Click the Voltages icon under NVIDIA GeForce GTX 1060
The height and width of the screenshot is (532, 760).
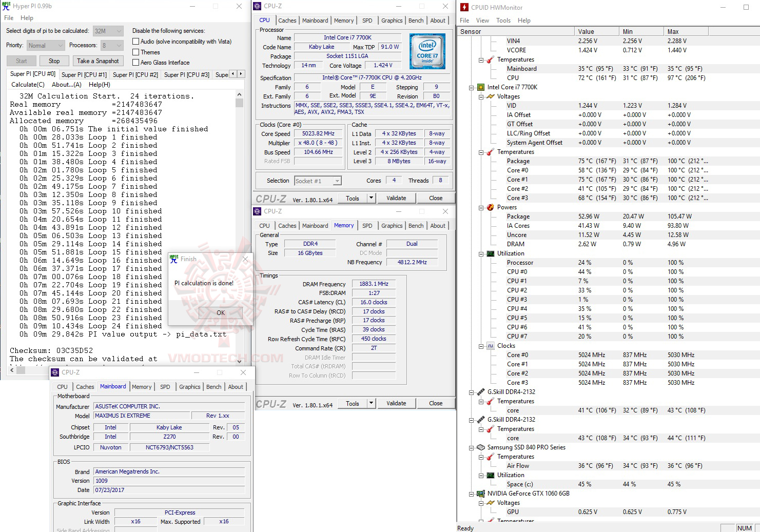(491, 503)
